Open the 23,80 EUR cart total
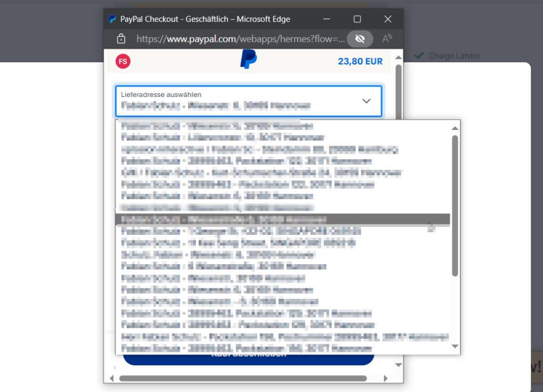 [360, 61]
